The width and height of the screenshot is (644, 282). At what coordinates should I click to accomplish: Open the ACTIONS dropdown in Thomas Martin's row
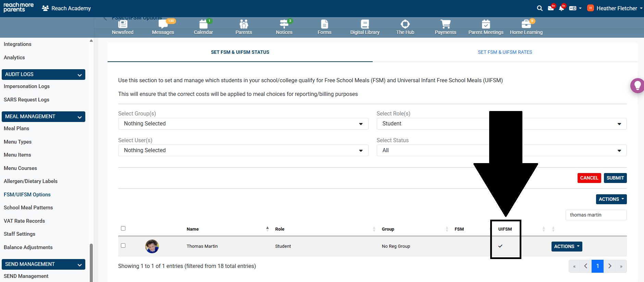tap(567, 246)
